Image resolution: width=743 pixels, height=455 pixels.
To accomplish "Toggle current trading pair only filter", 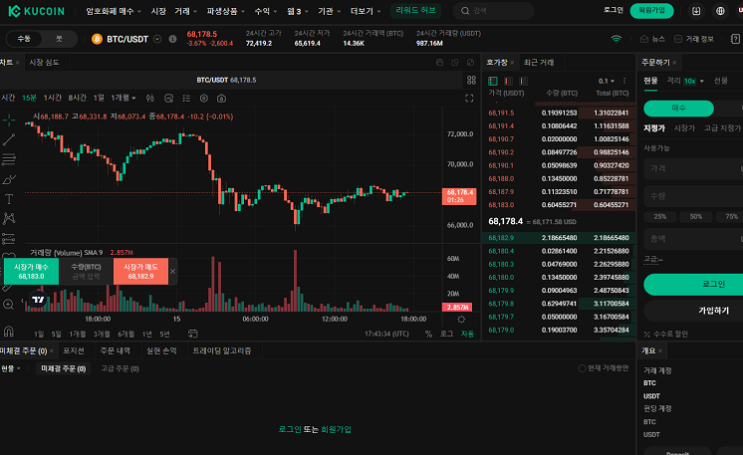I will click(x=603, y=368).
